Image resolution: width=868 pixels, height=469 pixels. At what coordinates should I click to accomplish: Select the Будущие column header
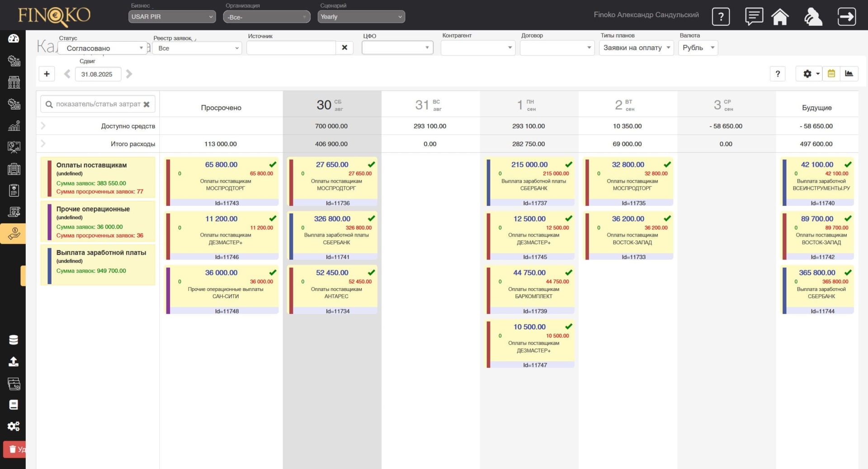816,108
